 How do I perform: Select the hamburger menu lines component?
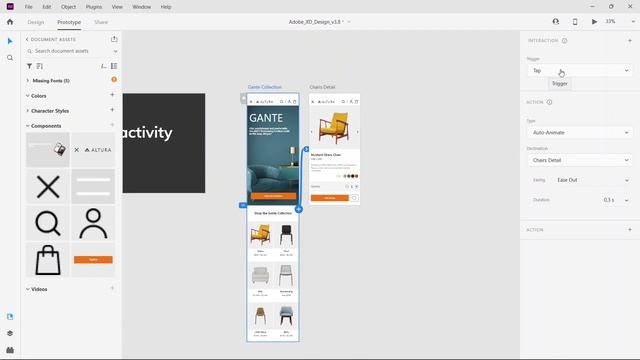tap(93, 187)
